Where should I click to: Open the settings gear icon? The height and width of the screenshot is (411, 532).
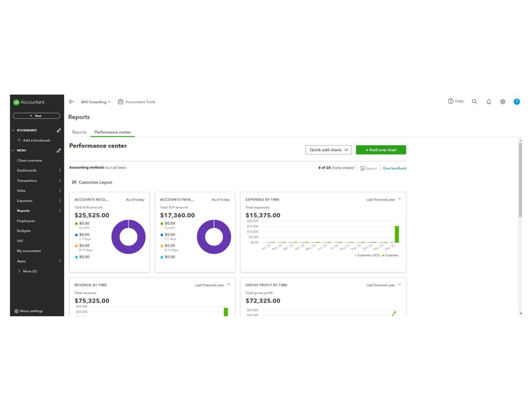[502, 102]
